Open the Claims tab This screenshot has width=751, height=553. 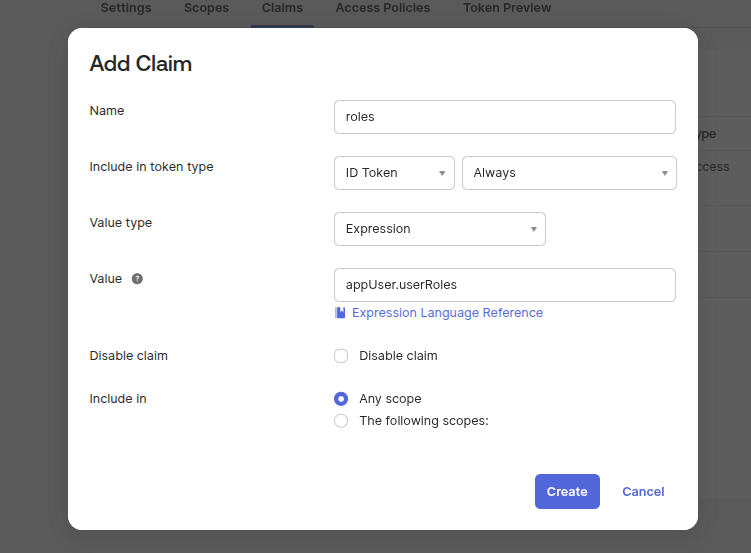(x=282, y=8)
